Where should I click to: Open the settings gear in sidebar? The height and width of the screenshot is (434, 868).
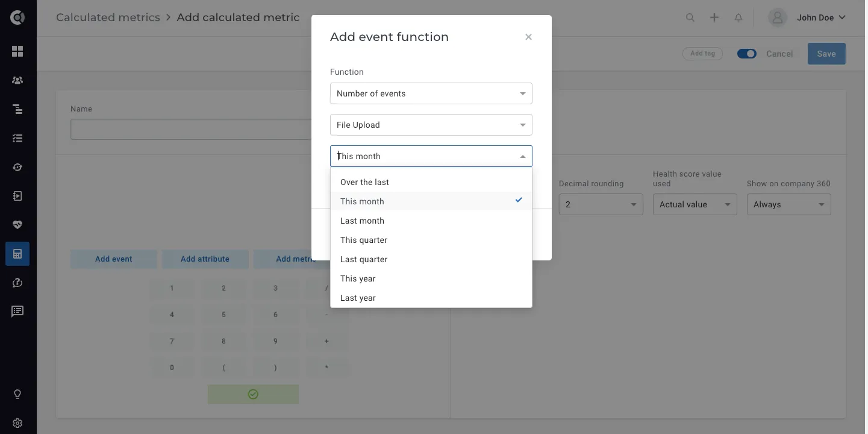(x=17, y=423)
